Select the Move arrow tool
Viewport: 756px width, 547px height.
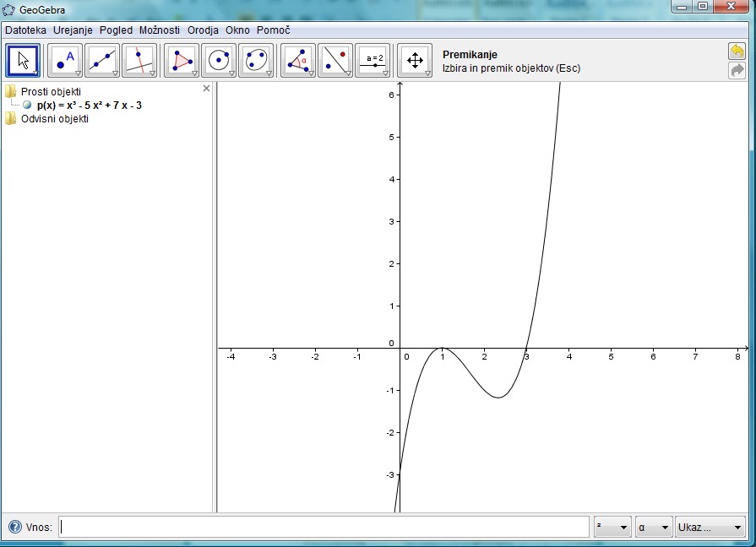tap(24, 61)
